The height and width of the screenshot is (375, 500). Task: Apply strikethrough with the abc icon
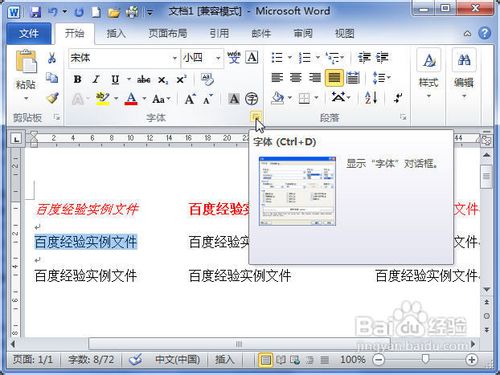(x=144, y=80)
